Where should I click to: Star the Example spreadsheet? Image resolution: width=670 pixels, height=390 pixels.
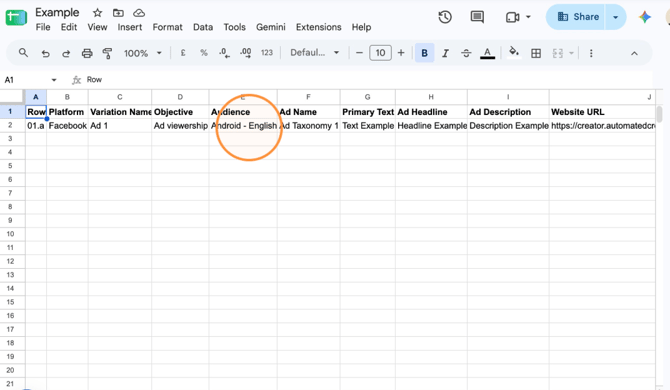pos(97,13)
